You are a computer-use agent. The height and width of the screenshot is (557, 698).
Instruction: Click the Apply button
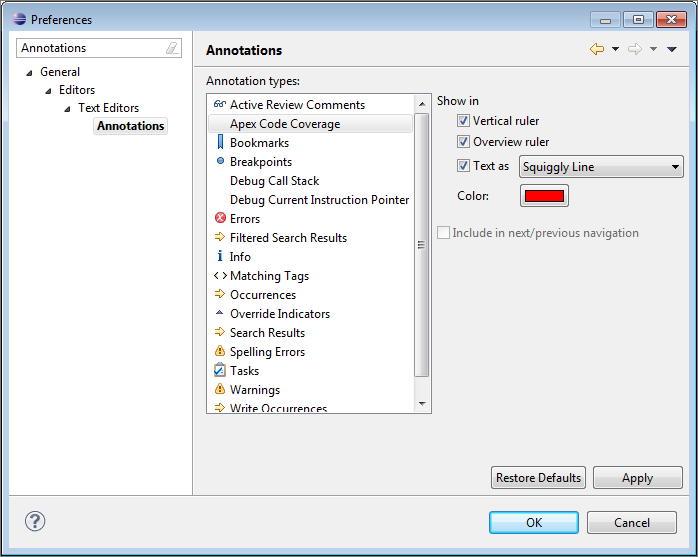[x=637, y=478]
